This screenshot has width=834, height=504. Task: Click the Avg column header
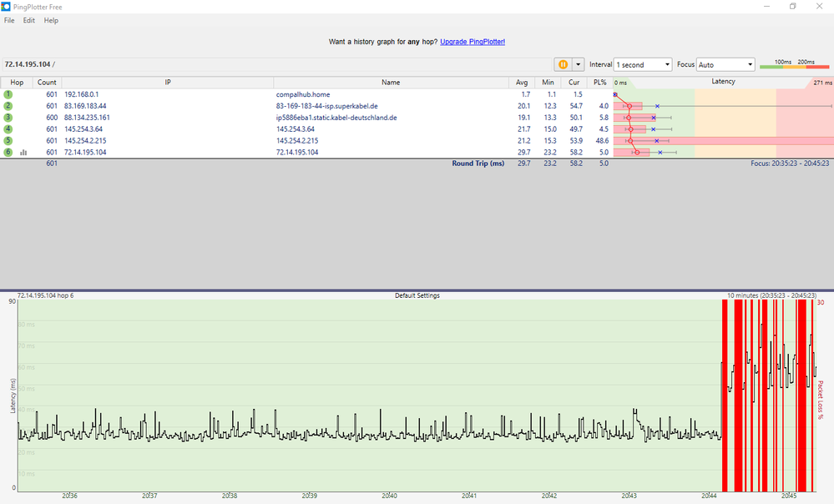pos(522,83)
